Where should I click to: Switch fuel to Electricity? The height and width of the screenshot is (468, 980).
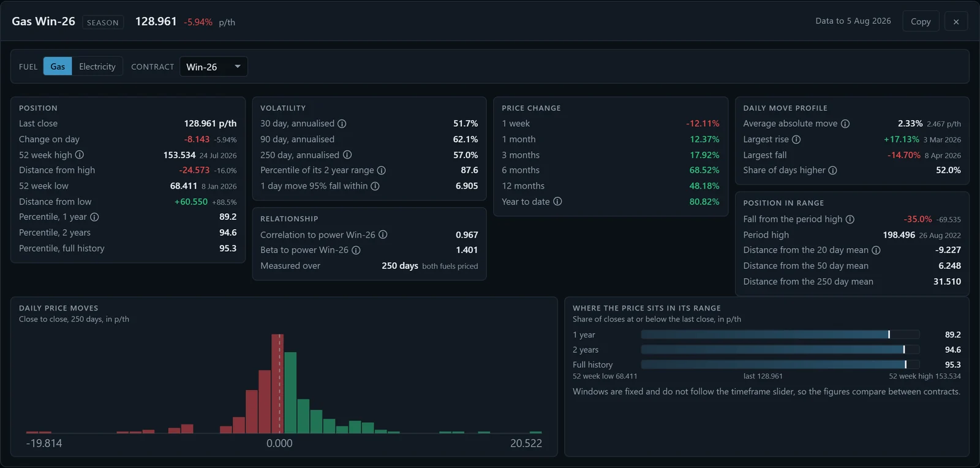[97, 66]
